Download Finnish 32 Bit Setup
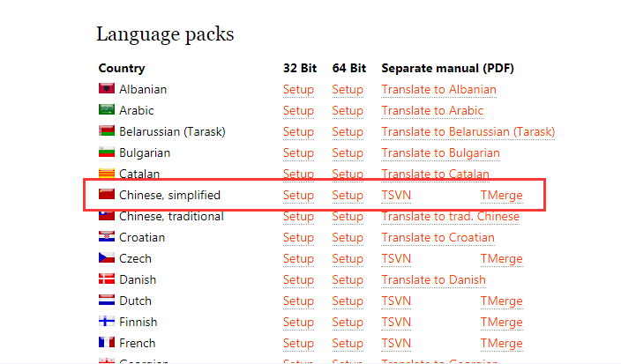 (x=298, y=322)
